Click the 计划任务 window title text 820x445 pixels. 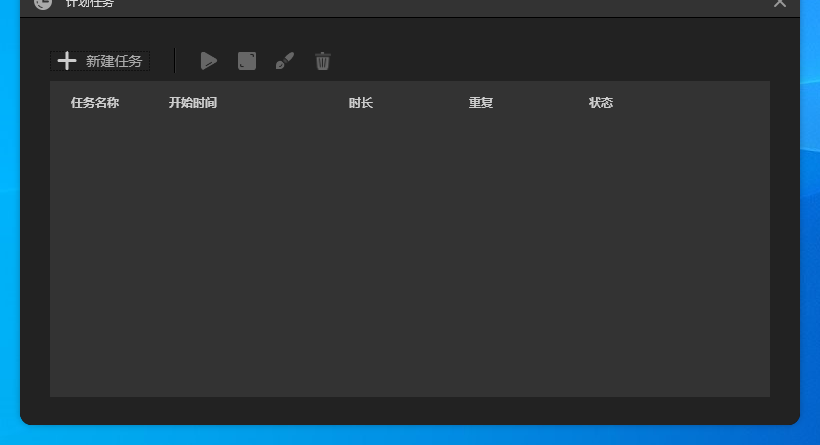[x=90, y=4]
